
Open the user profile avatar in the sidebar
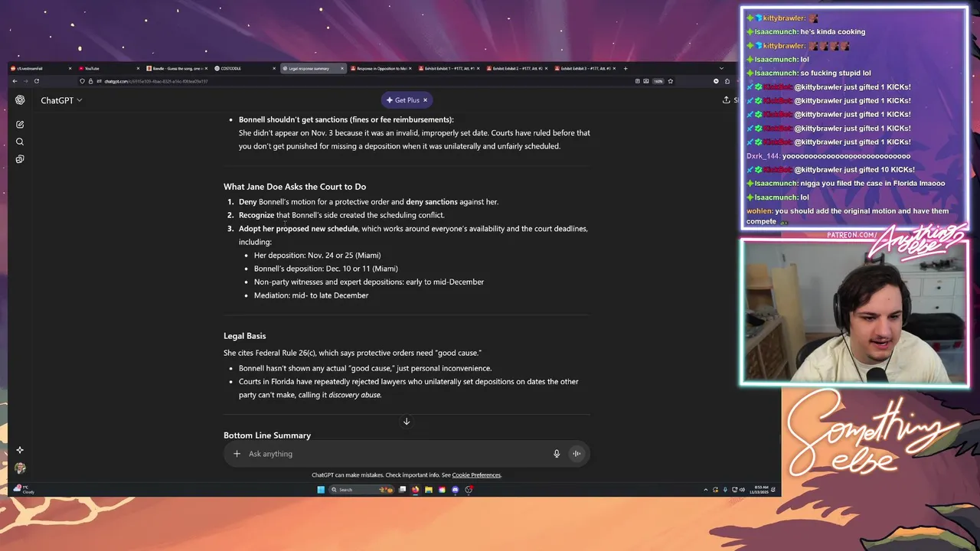[20, 468]
